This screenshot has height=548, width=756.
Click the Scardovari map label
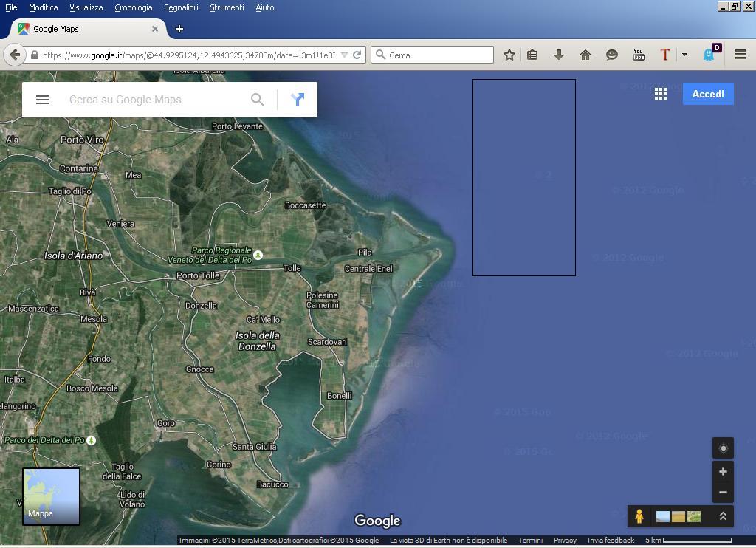pyautogui.click(x=327, y=341)
